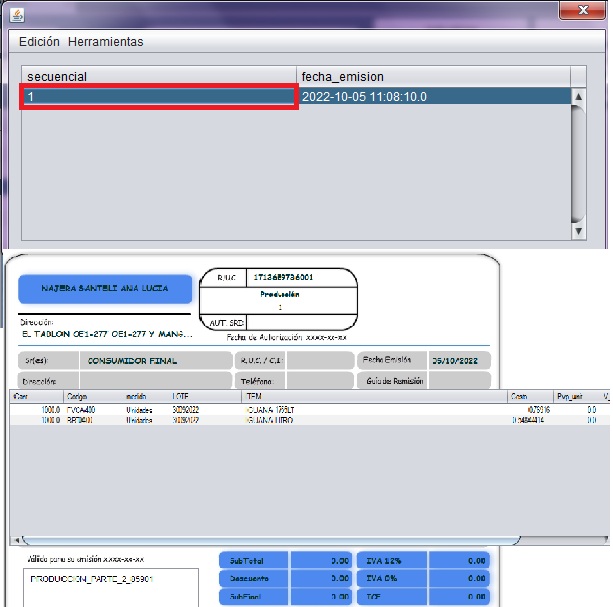Click the Java icon in title bar
Viewport: 613px width, 607px height.
(x=17, y=12)
